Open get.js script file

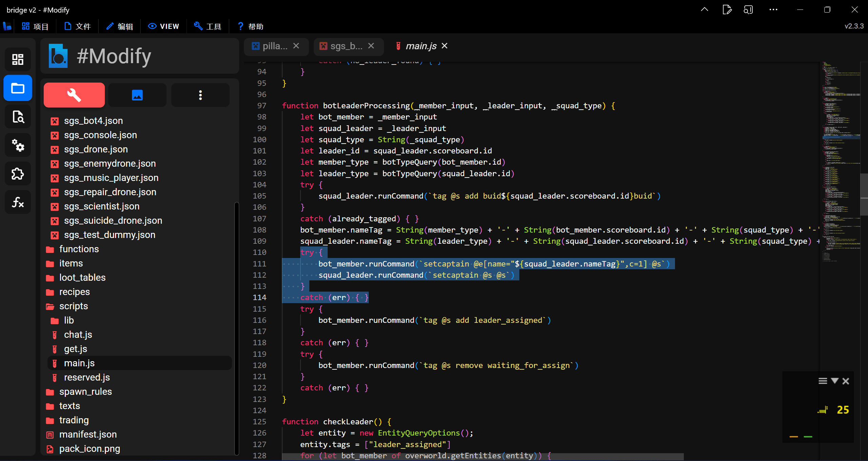(x=139, y=349)
